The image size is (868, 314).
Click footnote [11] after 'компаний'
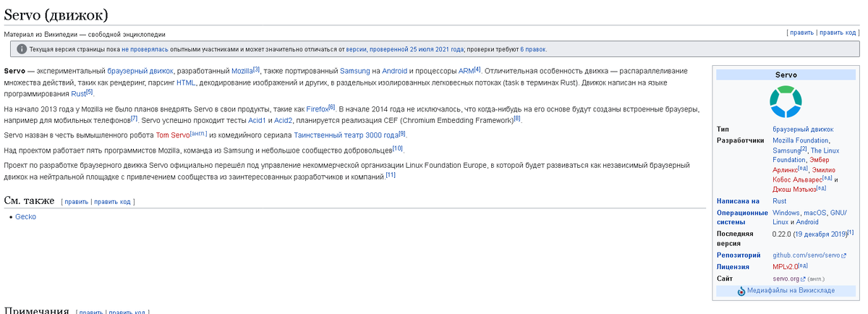tap(391, 174)
